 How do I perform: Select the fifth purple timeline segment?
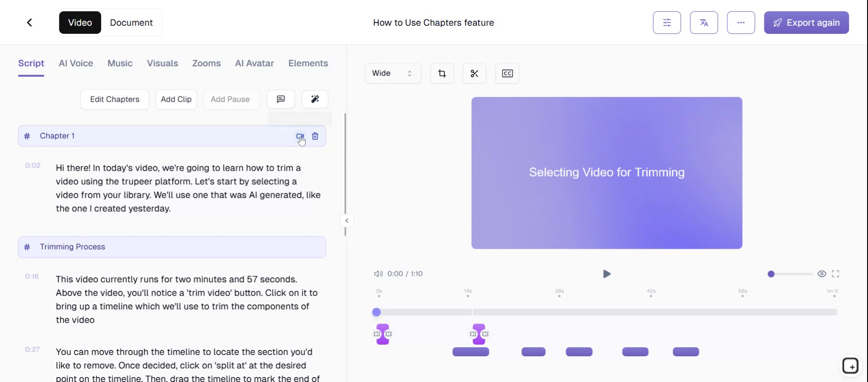[686, 352]
